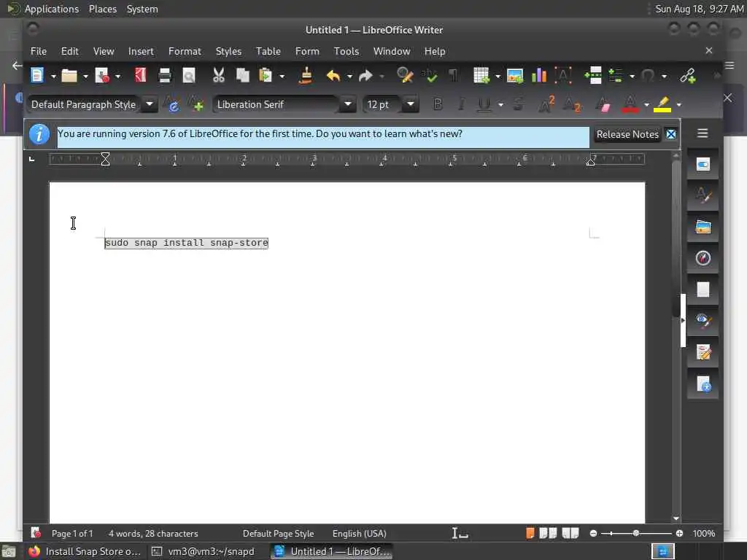Run the spelling check icon
Screen dimensions: 747x560
429,75
